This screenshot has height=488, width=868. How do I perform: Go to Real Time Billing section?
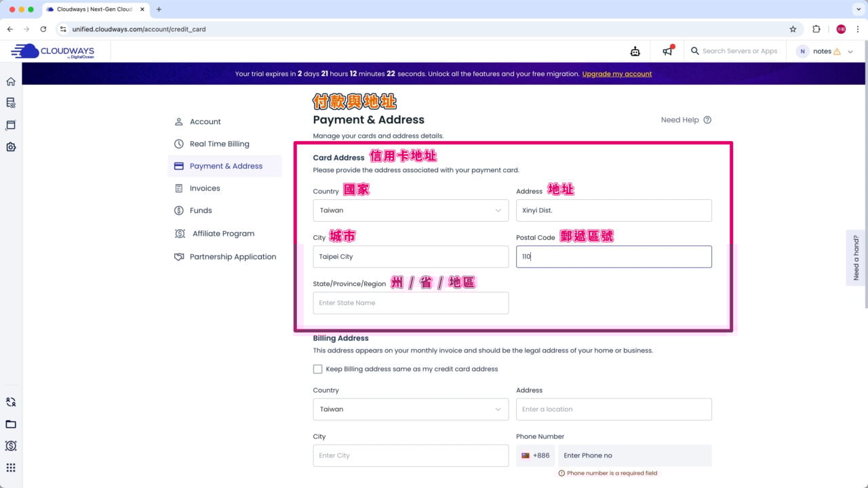pyautogui.click(x=219, y=144)
